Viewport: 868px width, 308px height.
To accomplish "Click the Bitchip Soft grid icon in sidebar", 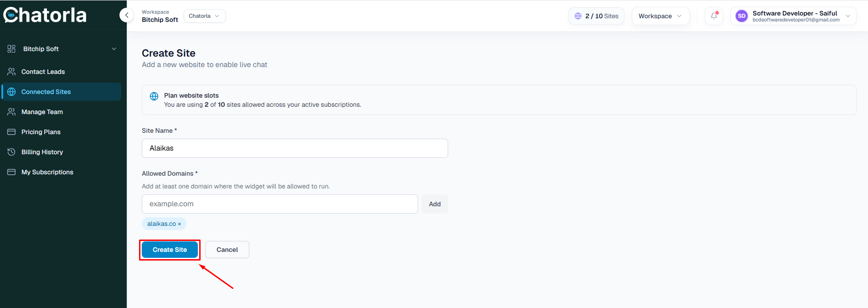I will tap(11, 49).
